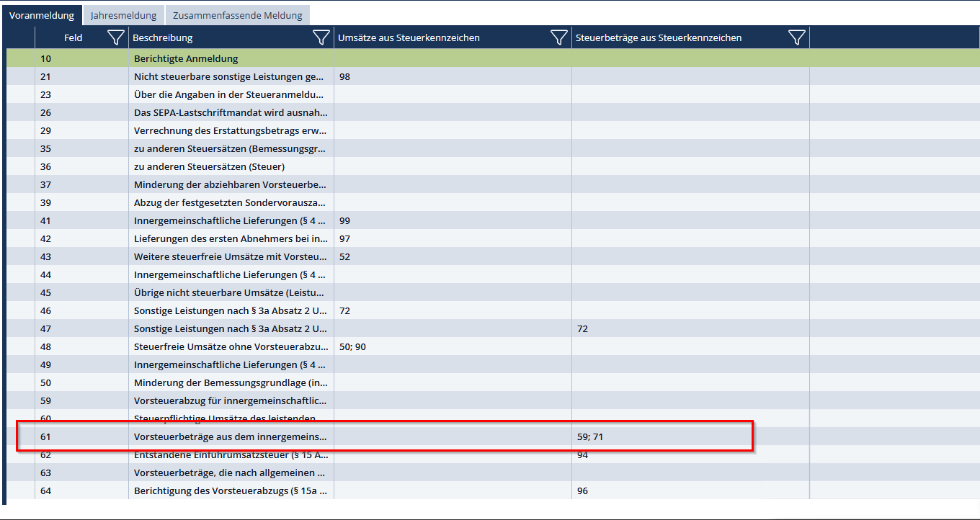This screenshot has width=980, height=520.
Task: Select the Voranmeldung tab
Action: 41,15
